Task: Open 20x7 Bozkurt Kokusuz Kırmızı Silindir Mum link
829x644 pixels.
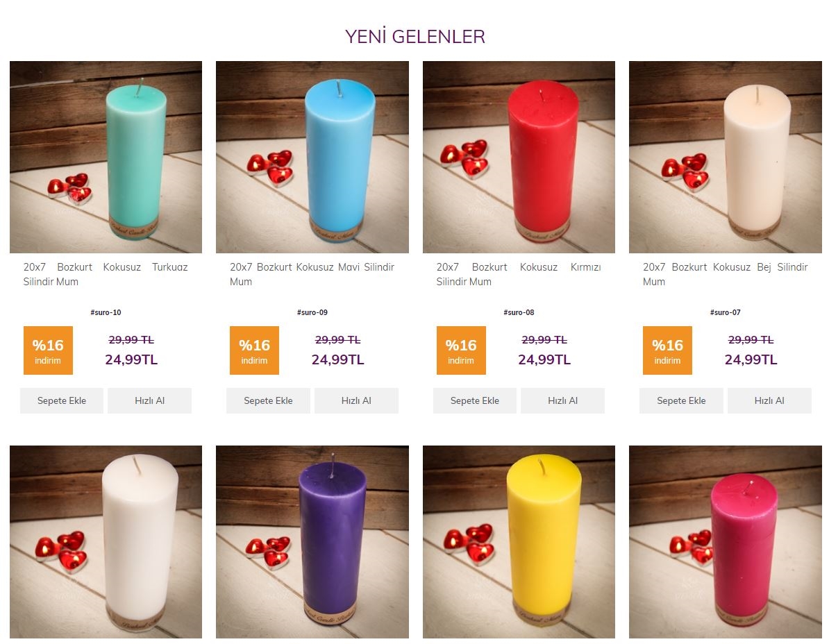Action: (x=519, y=274)
